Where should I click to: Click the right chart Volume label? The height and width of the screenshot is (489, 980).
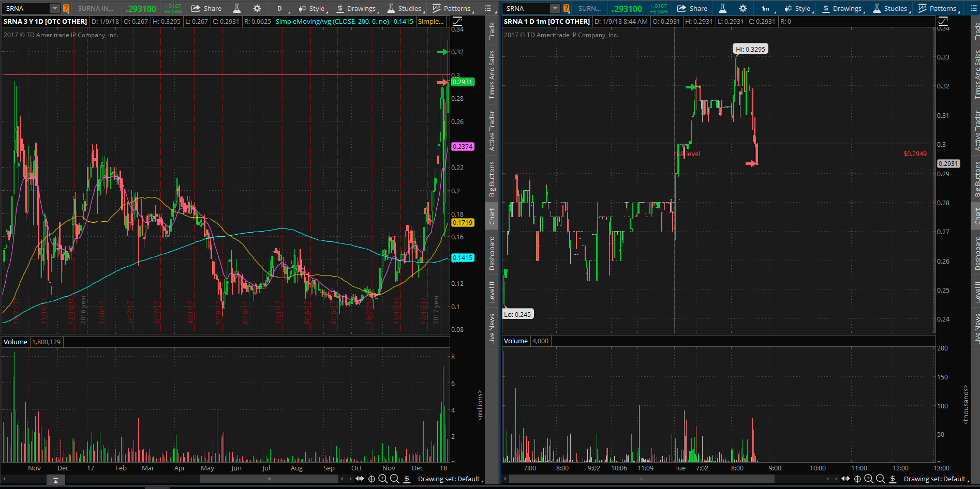516,341
